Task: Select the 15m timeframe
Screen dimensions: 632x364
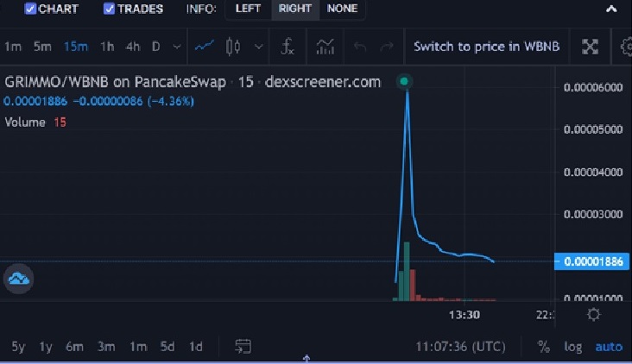Action: click(76, 47)
